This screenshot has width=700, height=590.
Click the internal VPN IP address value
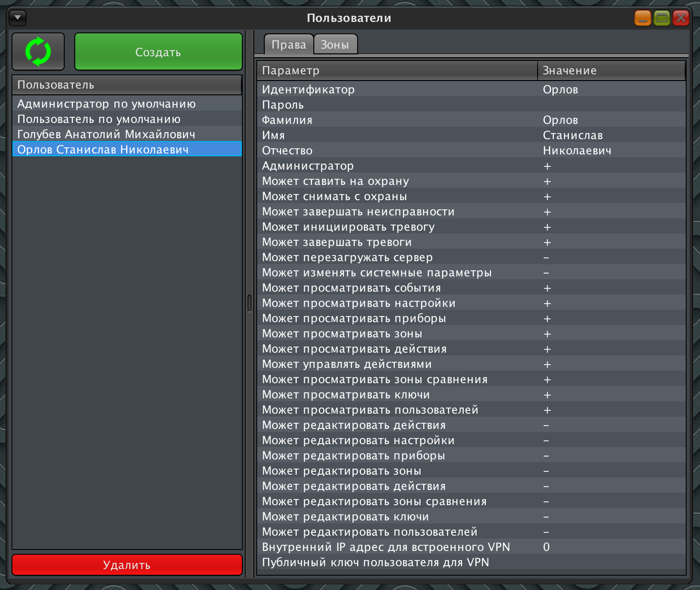(x=546, y=547)
